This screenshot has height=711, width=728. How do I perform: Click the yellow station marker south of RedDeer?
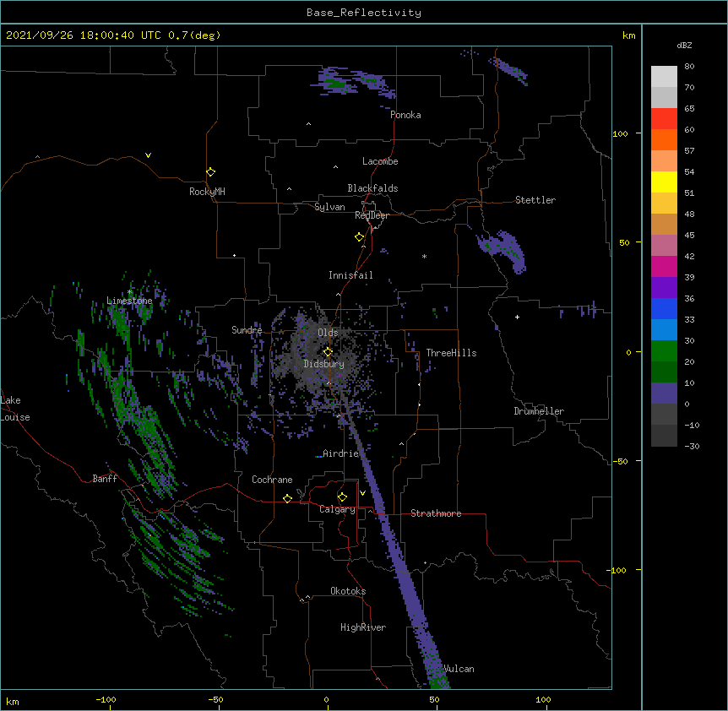tap(359, 237)
